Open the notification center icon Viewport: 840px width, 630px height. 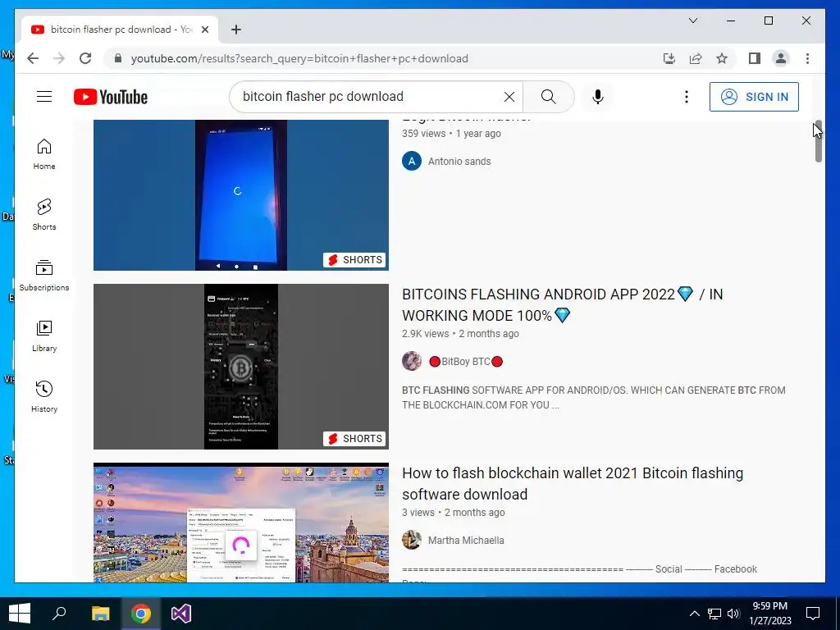(x=813, y=614)
